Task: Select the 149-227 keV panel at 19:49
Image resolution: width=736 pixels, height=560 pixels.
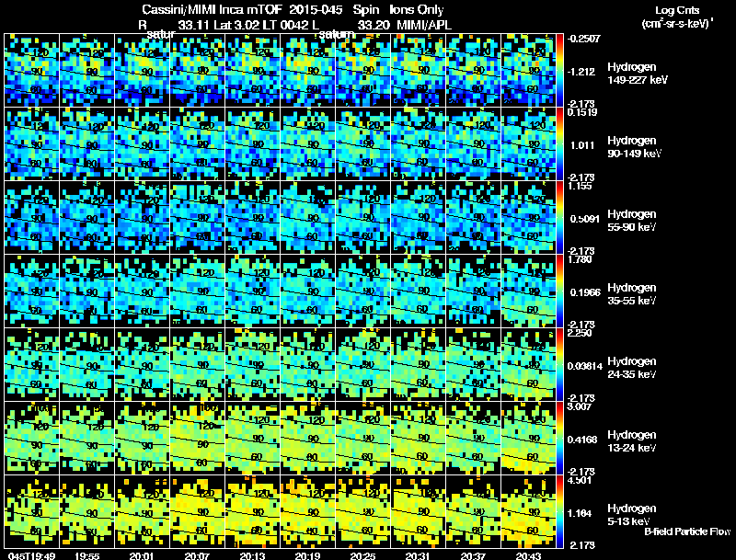Action: tap(31, 71)
